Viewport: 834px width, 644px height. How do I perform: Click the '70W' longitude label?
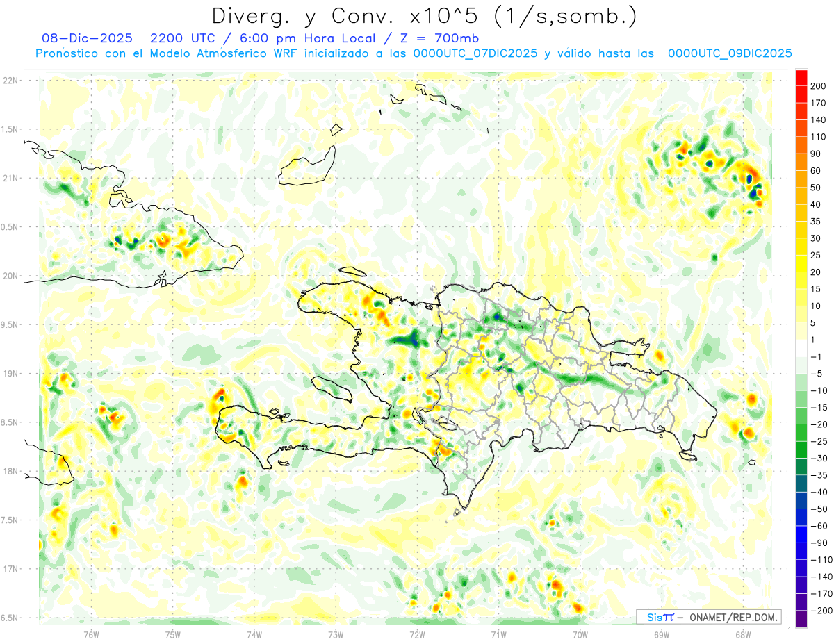tap(580, 634)
